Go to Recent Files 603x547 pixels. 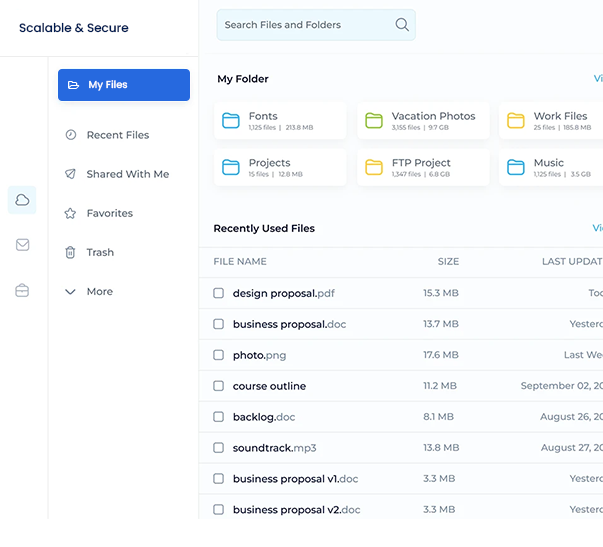coord(117,135)
